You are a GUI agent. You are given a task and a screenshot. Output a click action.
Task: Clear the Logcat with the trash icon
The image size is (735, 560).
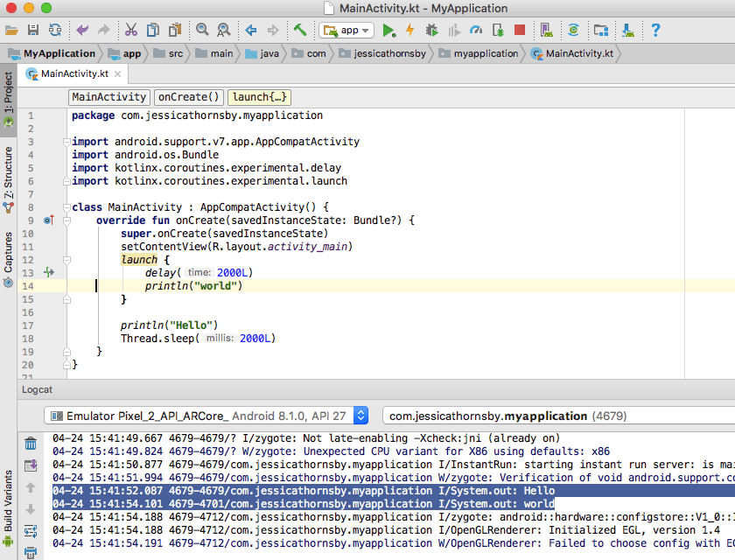(x=30, y=443)
